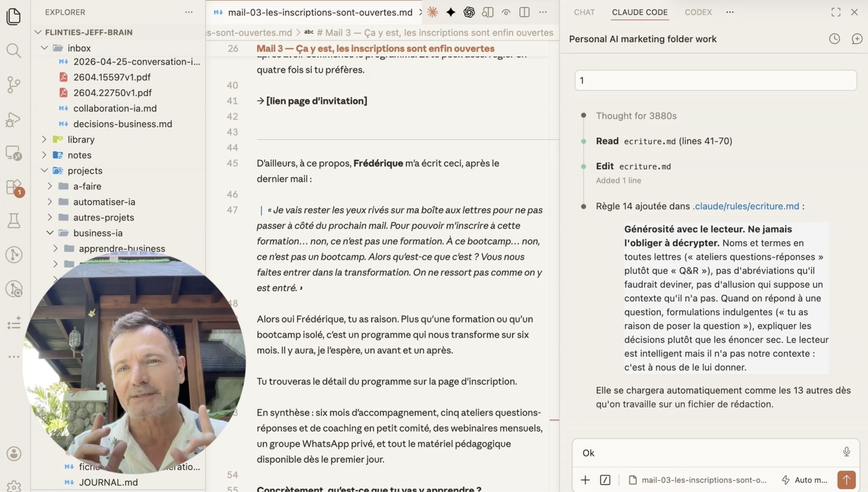This screenshot has width=868, height=492.
Task: Toggle microphone voice input in prompt box
Action: tap(846, 452)
